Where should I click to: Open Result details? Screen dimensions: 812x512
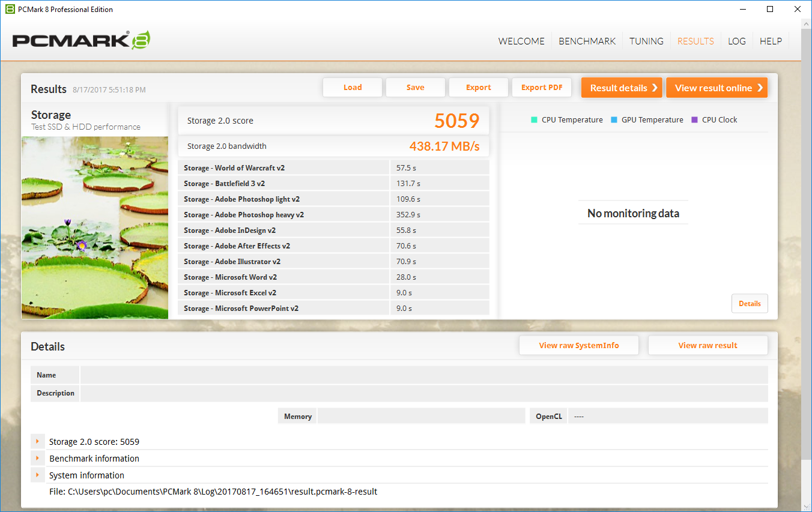pos(622,88)
